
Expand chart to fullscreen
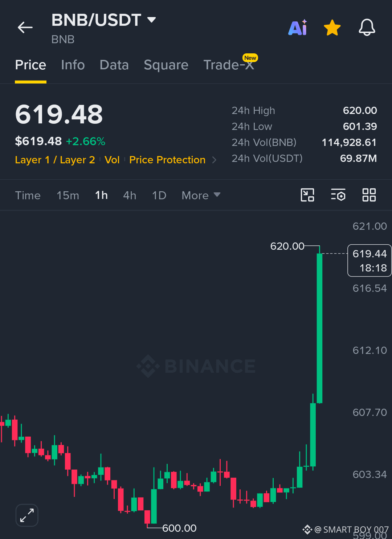pyautogui.click(x=27, y=515)
